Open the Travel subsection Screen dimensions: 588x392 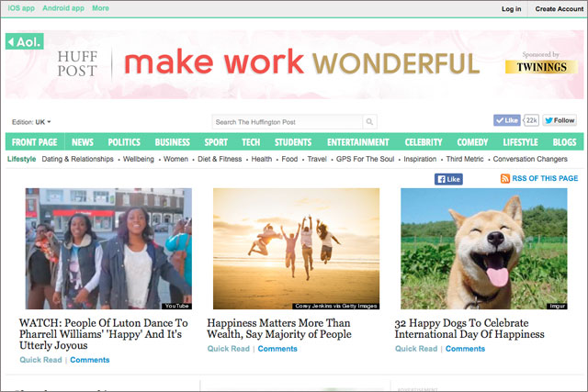(317, 159)
